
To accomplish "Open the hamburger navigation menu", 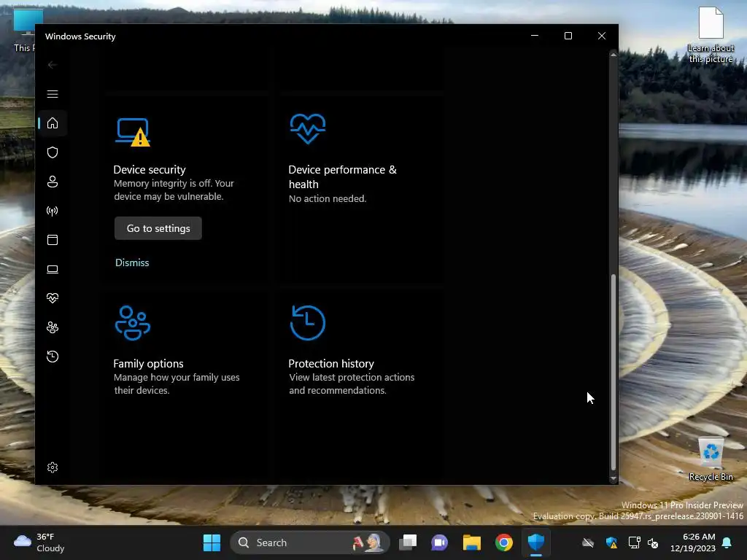I will (x=53, y=94).
